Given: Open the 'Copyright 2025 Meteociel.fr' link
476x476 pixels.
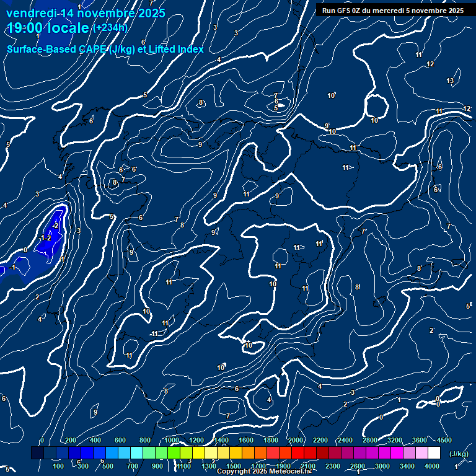Looking at the screenshot, I should point(264,472).
